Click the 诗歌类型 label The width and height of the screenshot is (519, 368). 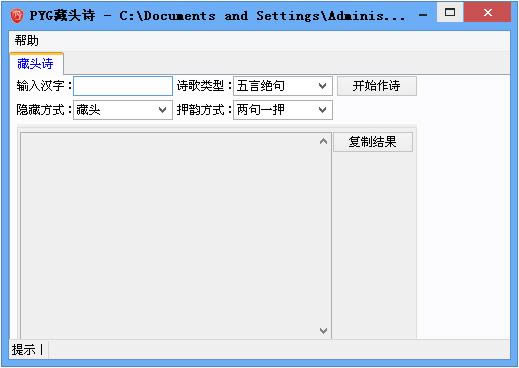click(204, 86)
